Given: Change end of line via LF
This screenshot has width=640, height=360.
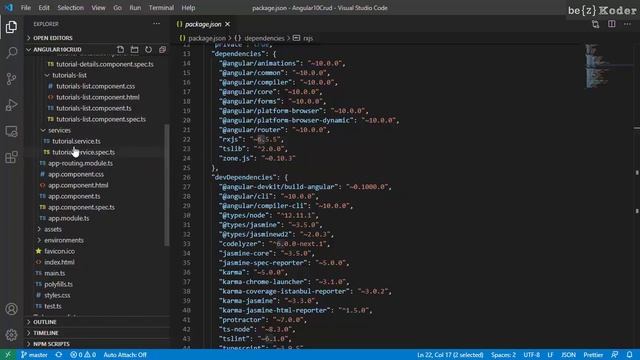Looking at the screenshot, I should [x=550, y=355].
